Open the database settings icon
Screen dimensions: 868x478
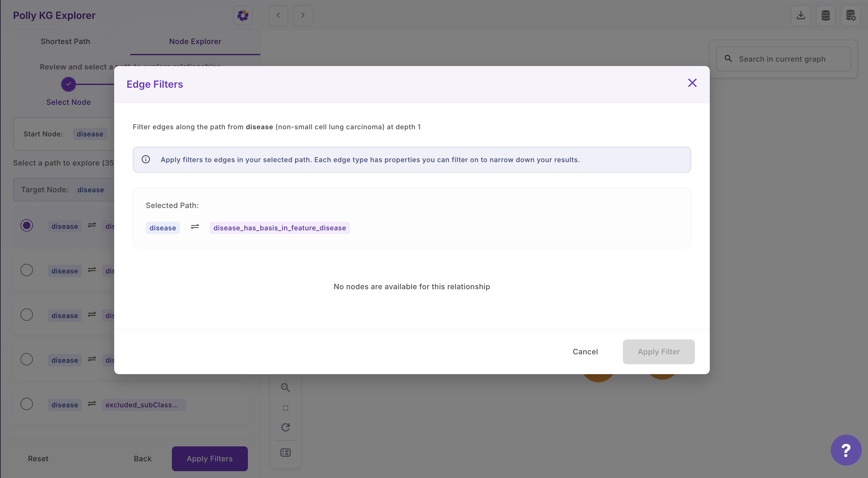(850, 15)
